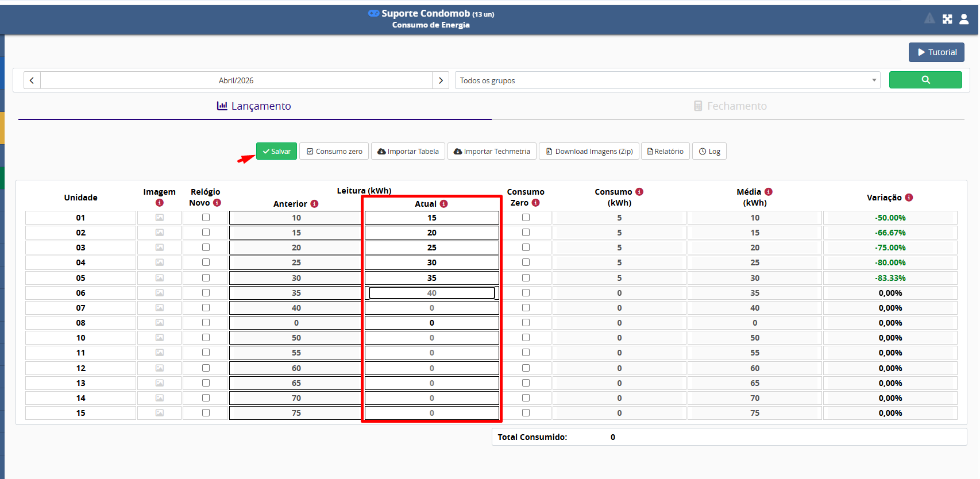Open the Log button
The width and height of the screenshot is (980, 479).
(709, 151)
